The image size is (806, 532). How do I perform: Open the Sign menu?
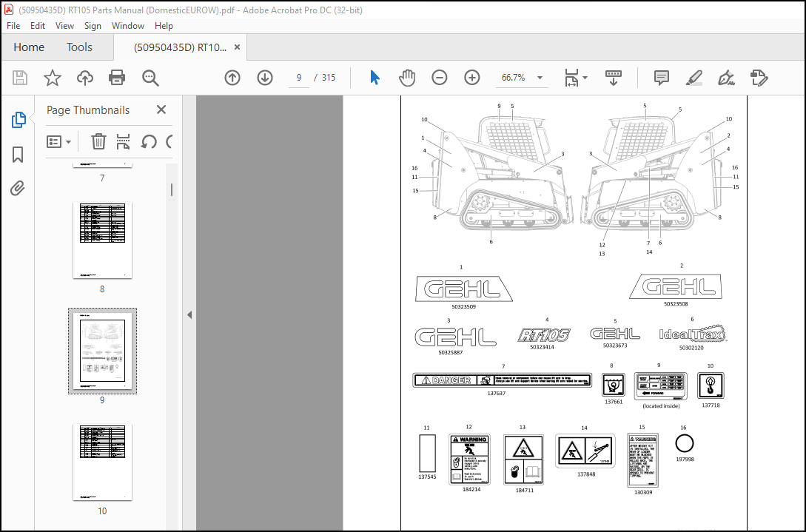pyautogui.click(x=93, y=26)
